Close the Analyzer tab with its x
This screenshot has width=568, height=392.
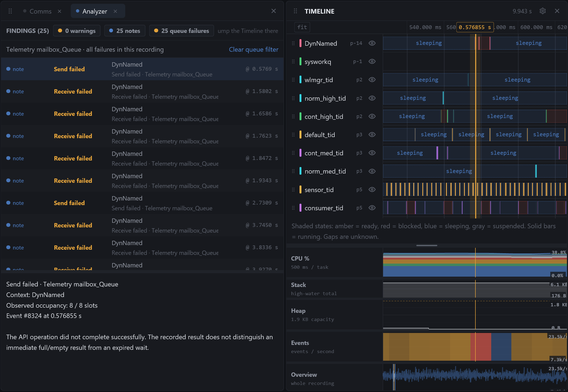[x=115, y=11]
